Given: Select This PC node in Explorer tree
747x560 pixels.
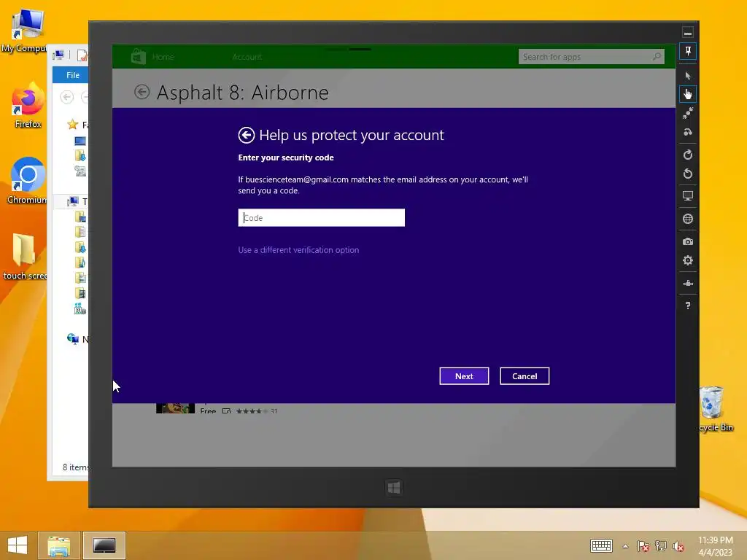Looking at the screenshot, I should pyautogui.click(x=72, y=201).
